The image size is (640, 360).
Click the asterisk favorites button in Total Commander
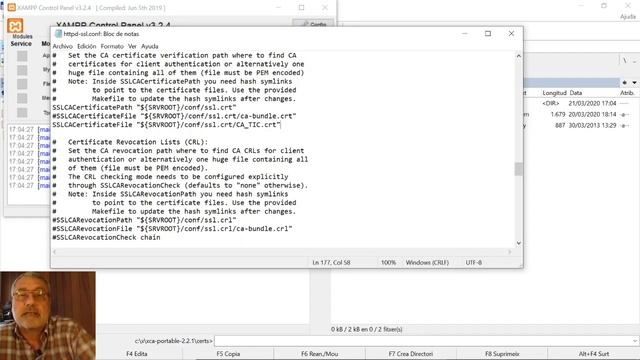625,83
